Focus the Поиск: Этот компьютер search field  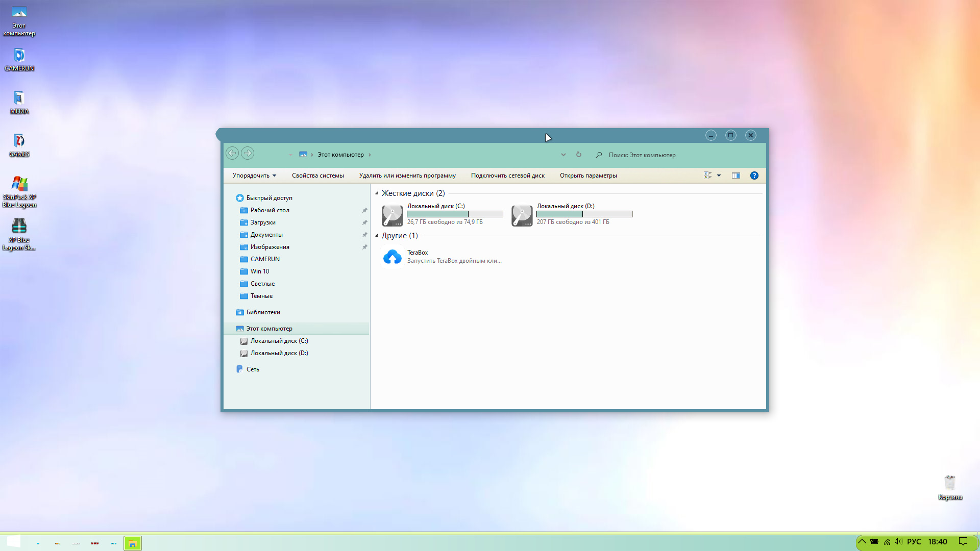(679, 155)
